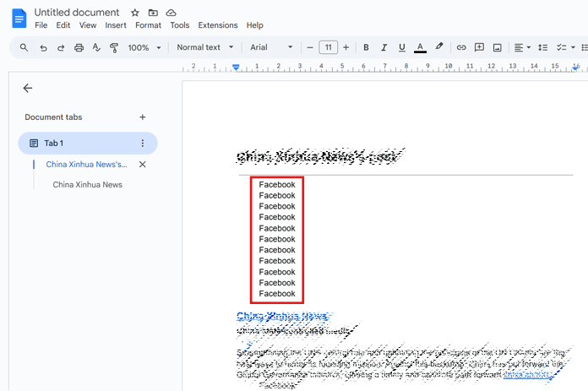Toggle underline formatting
This screenshot has width=588, height=391.
tap(402, 47)
